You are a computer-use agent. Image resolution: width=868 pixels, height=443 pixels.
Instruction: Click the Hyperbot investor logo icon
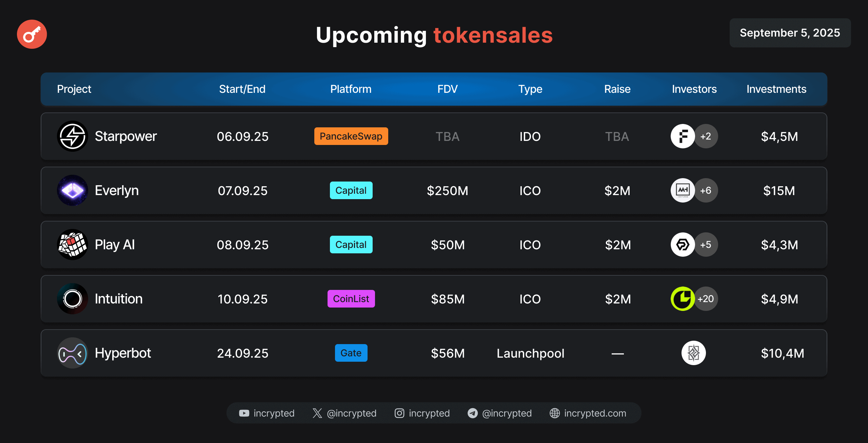[x=693, y=353]
